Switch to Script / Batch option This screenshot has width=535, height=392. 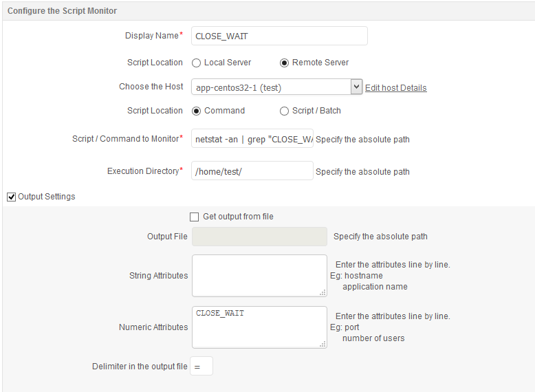[x=285, y=111]
